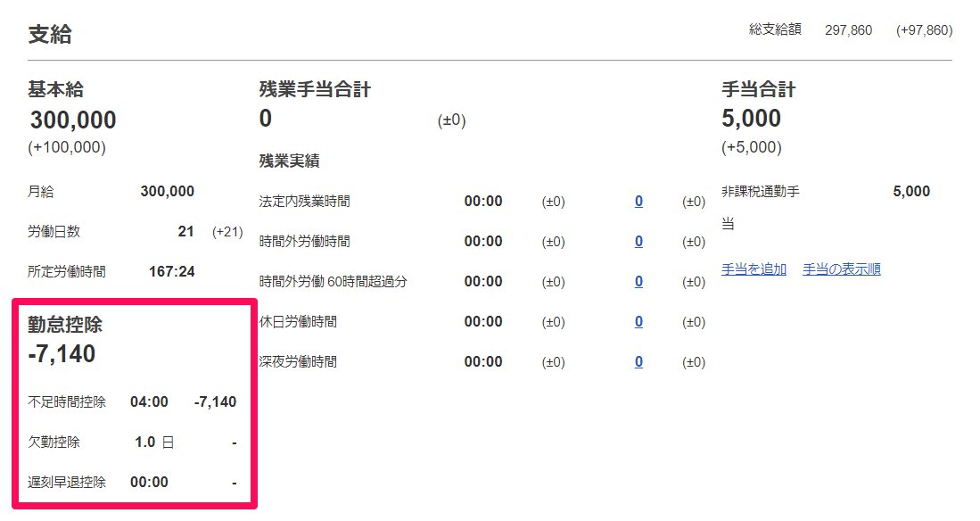Select the 所定労働時間 value 167:24

point(171,271)
